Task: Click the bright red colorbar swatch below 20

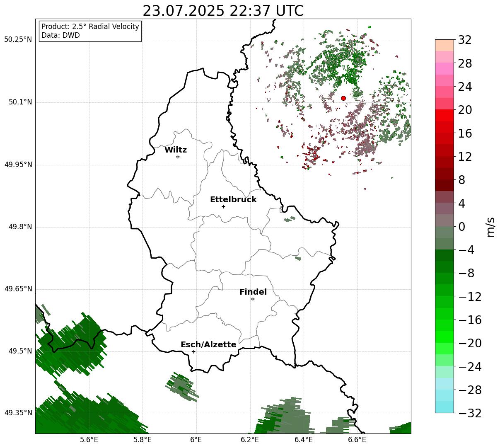Action: pos(444,115)
